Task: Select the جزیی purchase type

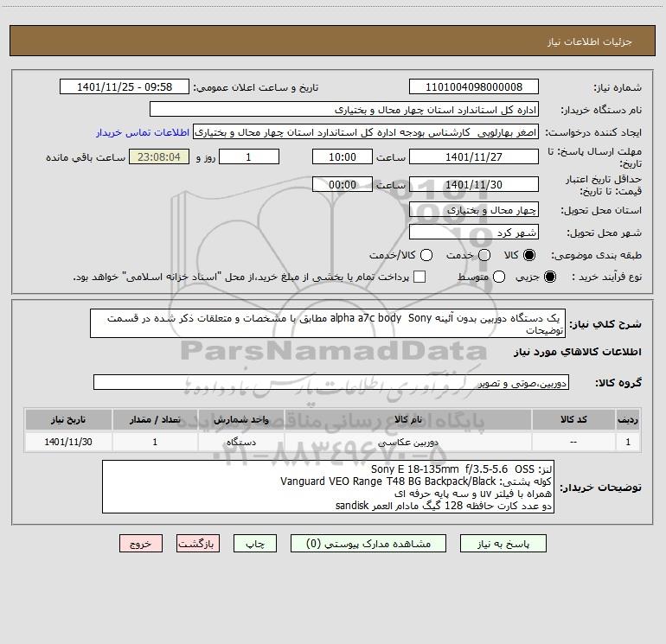Action: click(550, 277)
